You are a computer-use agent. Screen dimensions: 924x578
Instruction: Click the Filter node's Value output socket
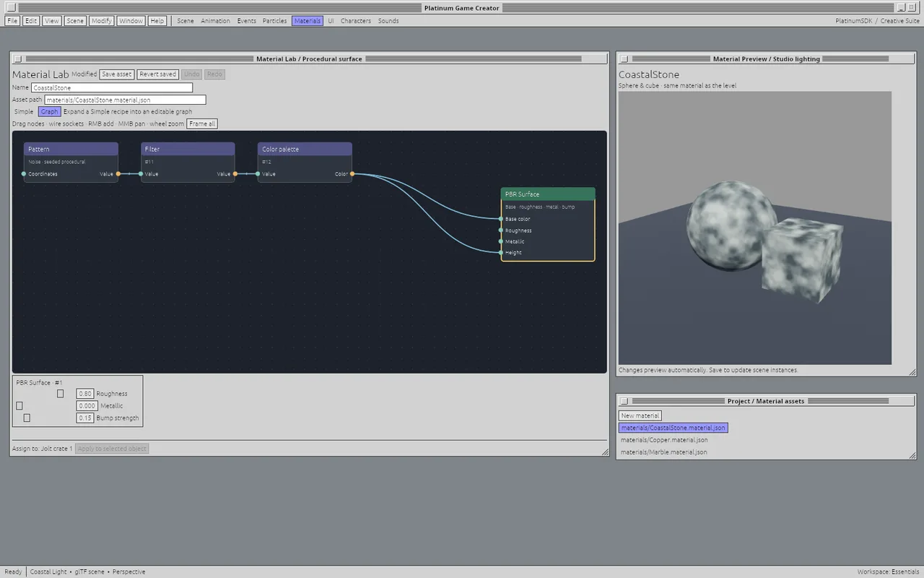[x=235, y=174]
